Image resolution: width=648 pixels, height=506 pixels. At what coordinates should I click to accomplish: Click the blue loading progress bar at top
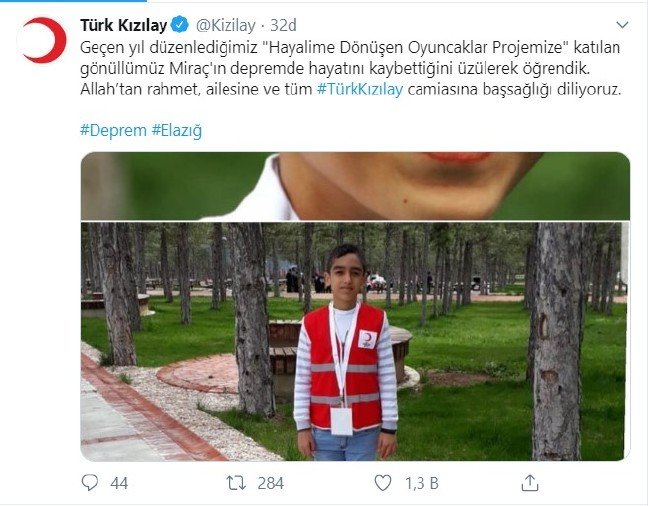pos(73,1)
